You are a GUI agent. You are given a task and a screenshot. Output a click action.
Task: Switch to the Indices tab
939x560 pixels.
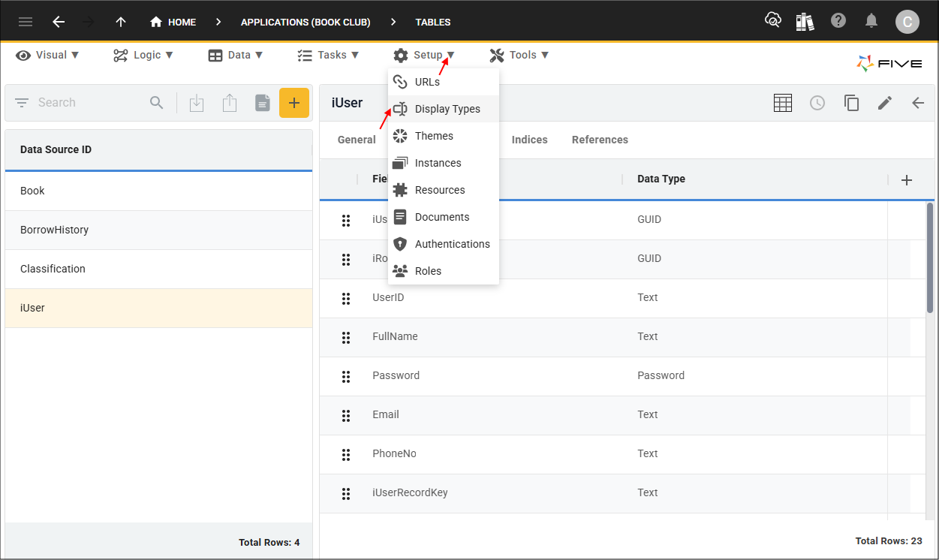[x=530, y=140]
